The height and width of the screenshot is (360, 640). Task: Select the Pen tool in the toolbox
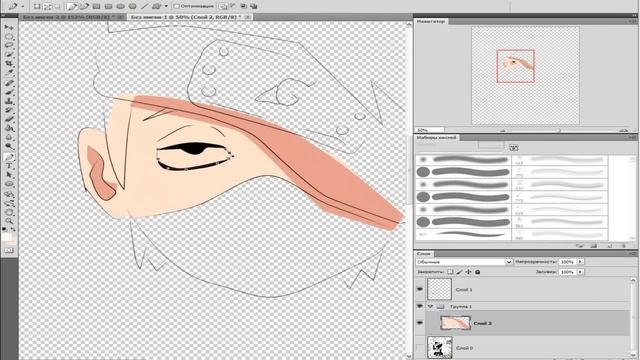point(9,157)
